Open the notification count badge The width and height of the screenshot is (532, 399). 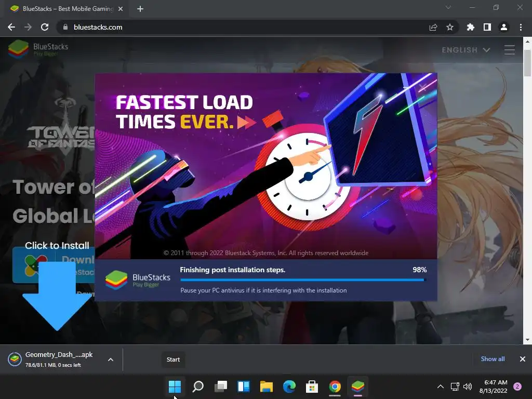click(x=517, y=387)
